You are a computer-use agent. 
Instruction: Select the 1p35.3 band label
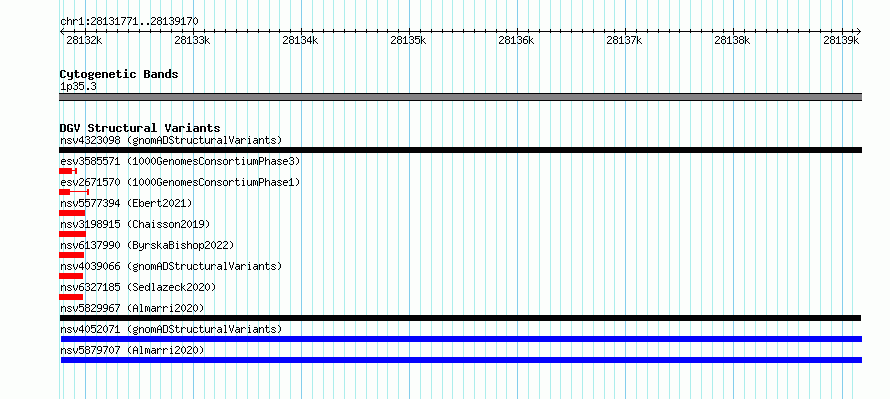click(78, 87)
